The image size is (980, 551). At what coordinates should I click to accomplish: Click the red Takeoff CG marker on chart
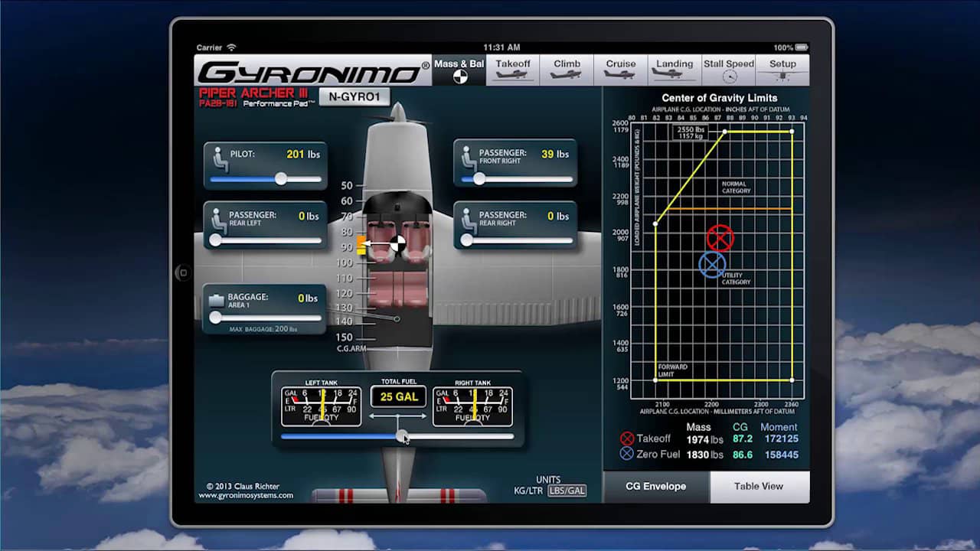[x=720, y=238]
